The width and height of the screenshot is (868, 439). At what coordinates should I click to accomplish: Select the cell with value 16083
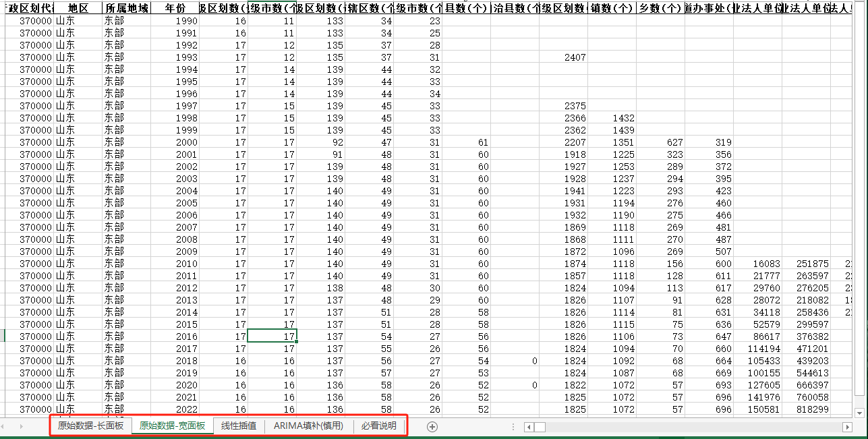tap(757, 264)
